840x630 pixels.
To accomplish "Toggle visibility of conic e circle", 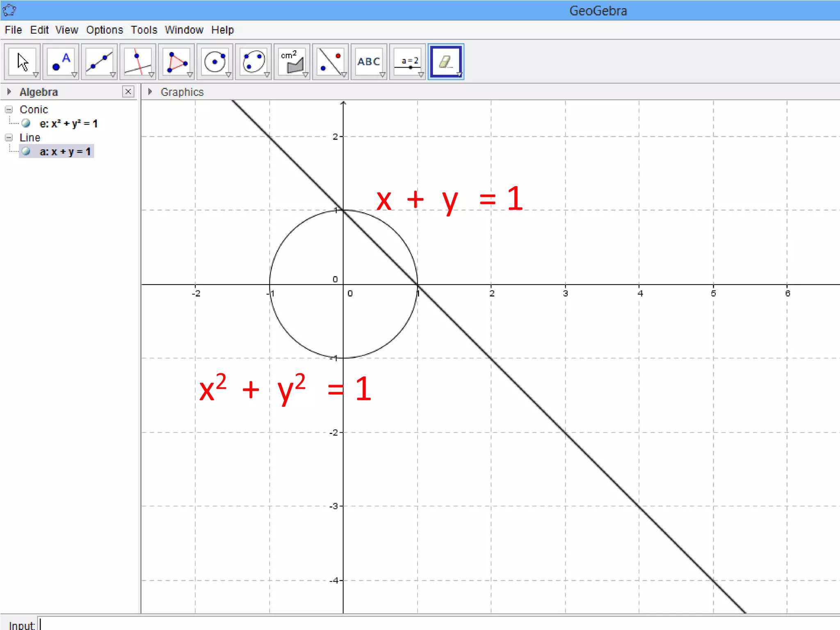I will pyautogui.click(x=26, y=123).
